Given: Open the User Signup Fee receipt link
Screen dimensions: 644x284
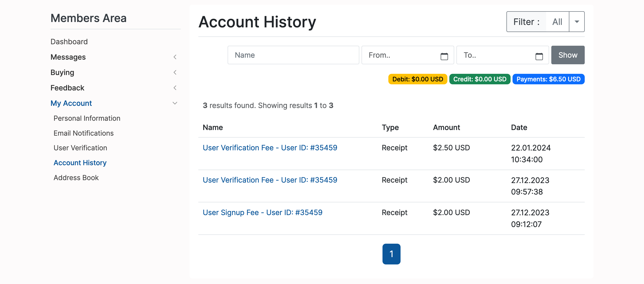Looking at the screenshot, I should (262, 212).
